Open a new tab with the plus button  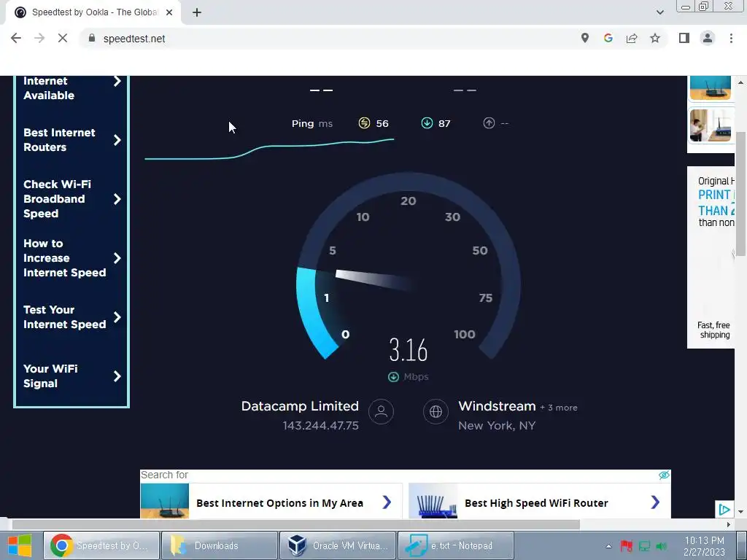point(197,12)
